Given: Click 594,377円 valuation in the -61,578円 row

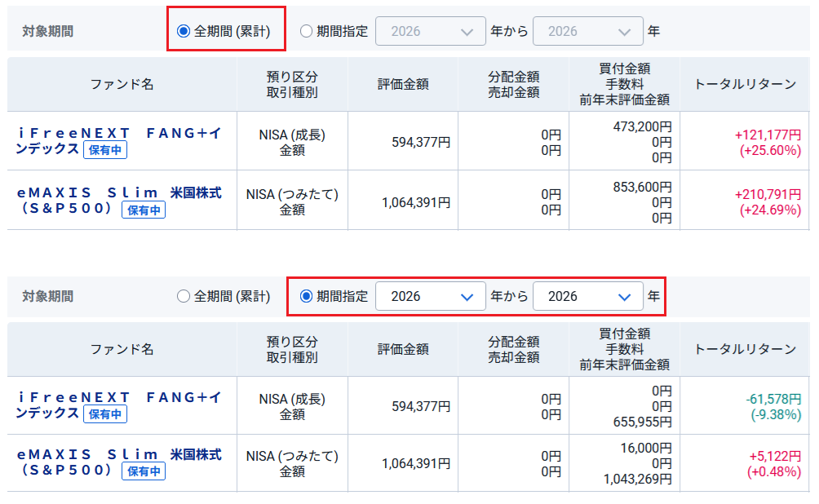Looking at the screenshot, I should click(421, 406).
